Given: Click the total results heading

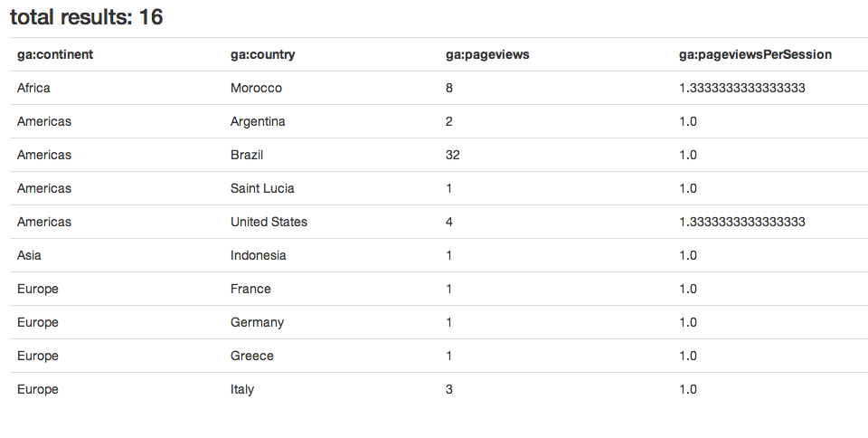Looking at the screenshot, I should pos(87,16).
